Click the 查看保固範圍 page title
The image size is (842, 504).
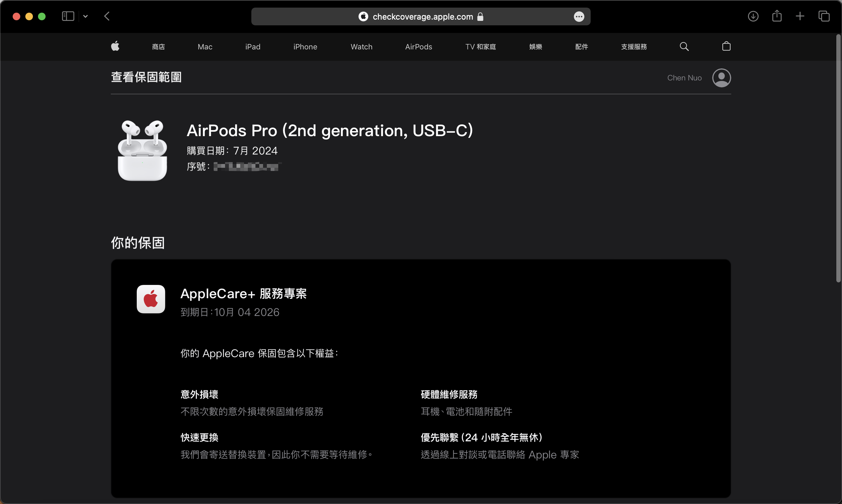(146, 77)
